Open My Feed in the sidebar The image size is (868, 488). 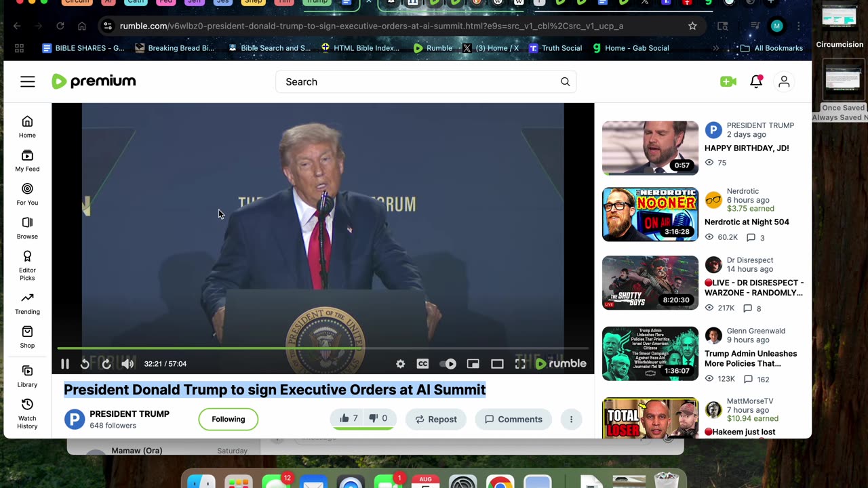[27, 161]
